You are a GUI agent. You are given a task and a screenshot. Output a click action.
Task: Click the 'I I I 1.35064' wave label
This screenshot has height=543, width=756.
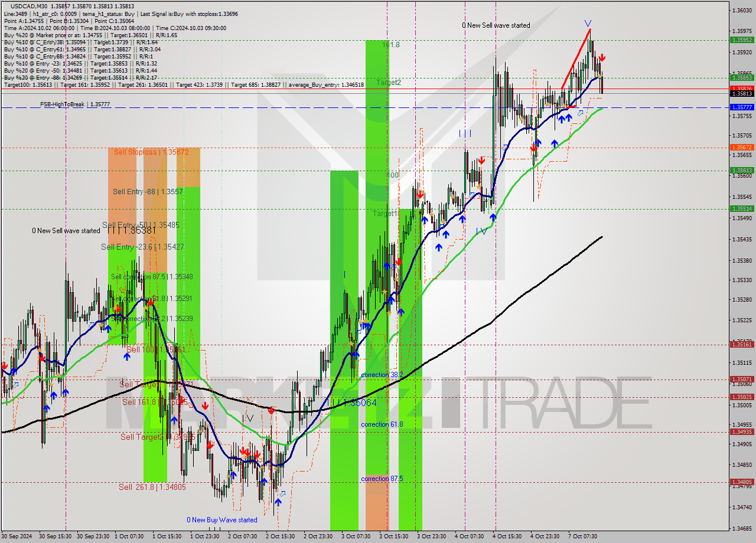click(354, 403)
